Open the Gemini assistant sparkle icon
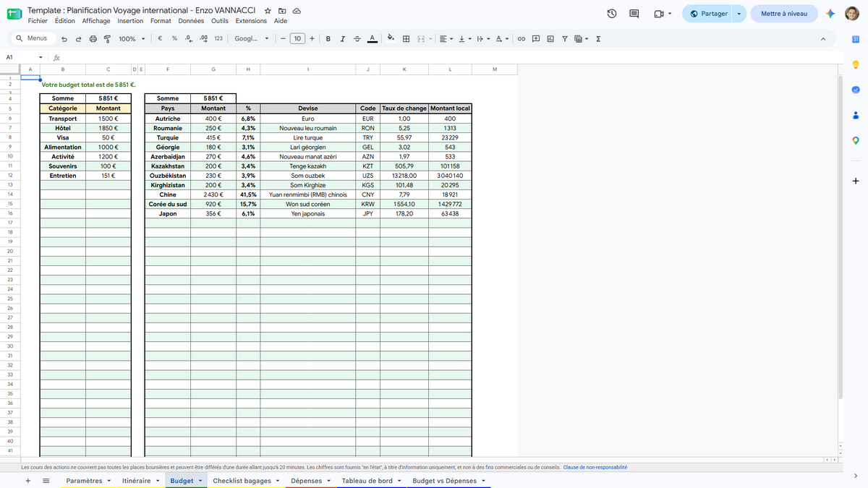The height and width of the screenshot is (488, 868). tap(830, 14)
